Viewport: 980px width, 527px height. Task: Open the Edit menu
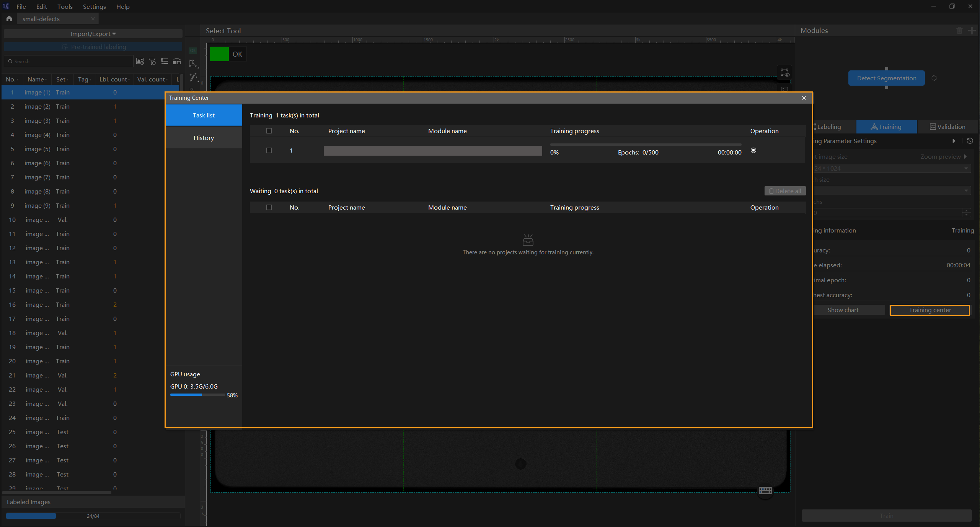click(41, 7)
